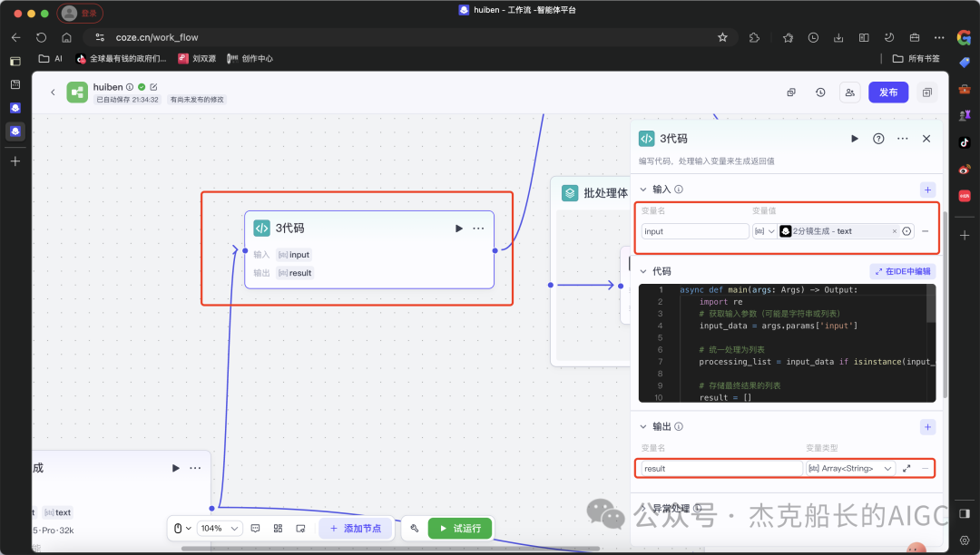
Task: Go back from the huiben workflow
Action: click(53, 92)
